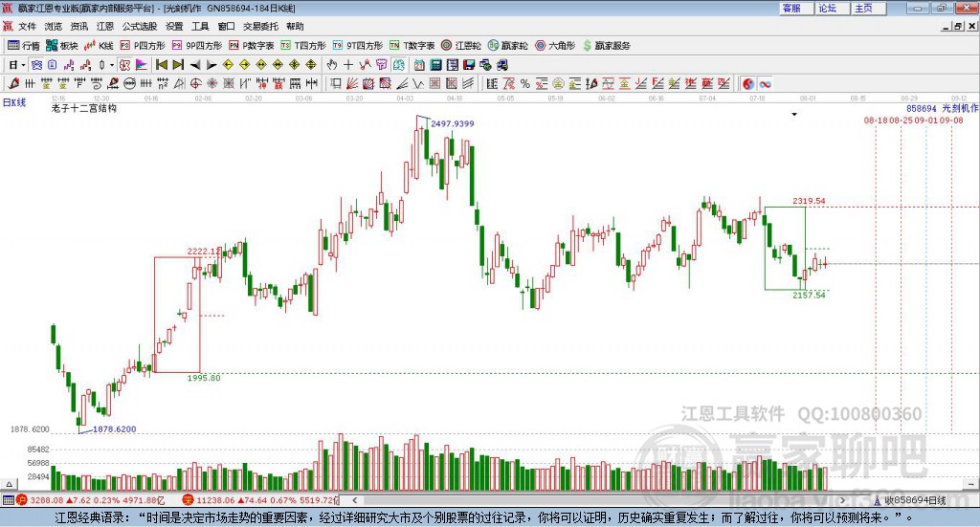The image size is (980, 527).
Task: Open the 9T四方形 tool
Action: point(358,46)
